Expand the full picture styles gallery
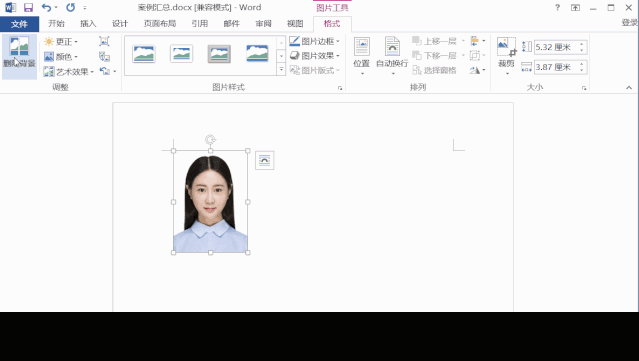This screenshot has height=361, width=639. 281,70
